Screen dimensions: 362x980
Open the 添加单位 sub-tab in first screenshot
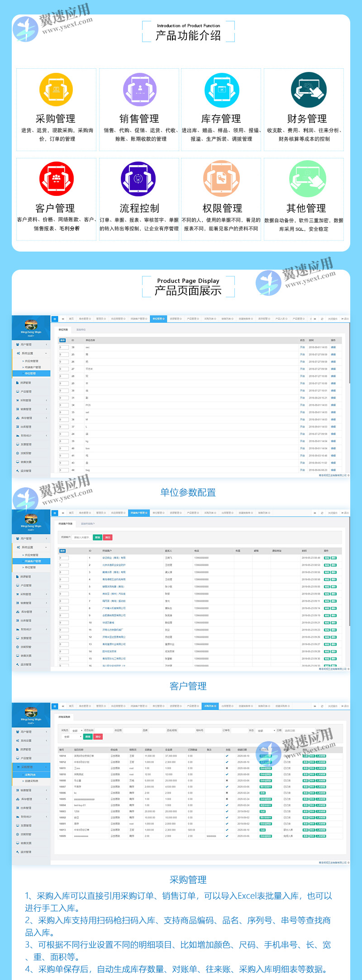coord(81,330)
